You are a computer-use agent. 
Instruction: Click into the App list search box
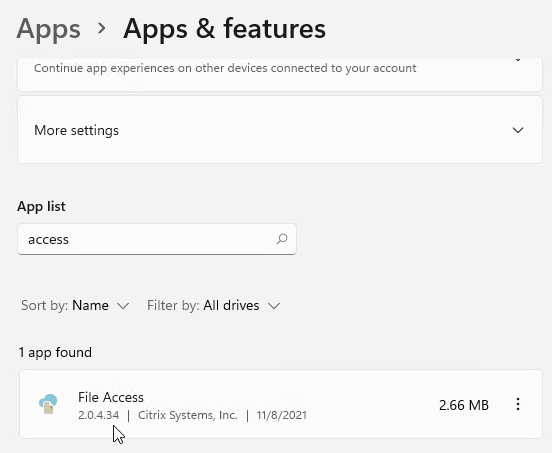[x=157, y=239]
